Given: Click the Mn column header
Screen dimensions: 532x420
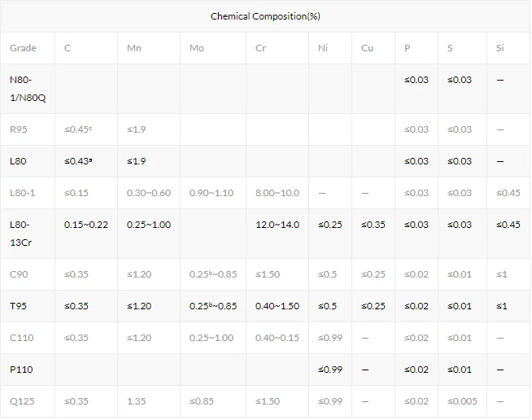Looking at the screenshot, I should pyautogui.click(x=133, y=48).
